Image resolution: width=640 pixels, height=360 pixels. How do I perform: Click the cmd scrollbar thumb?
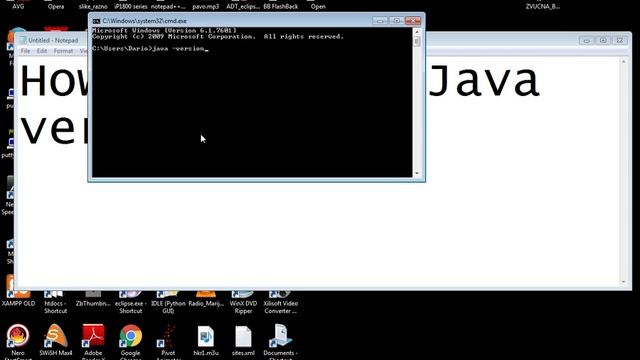click(x=417, y=41)
